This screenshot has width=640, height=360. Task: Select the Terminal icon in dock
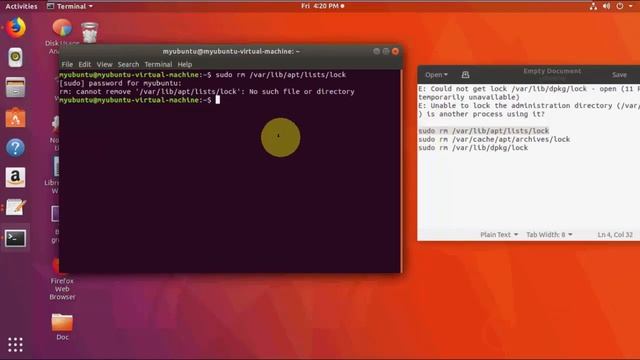tap(16, 238)
